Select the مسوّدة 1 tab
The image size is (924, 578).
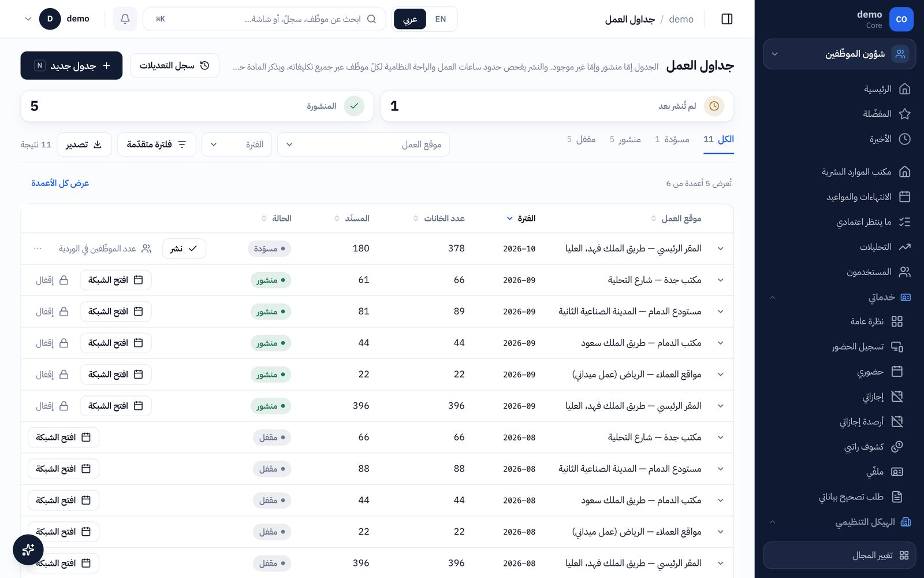point(672,139)
